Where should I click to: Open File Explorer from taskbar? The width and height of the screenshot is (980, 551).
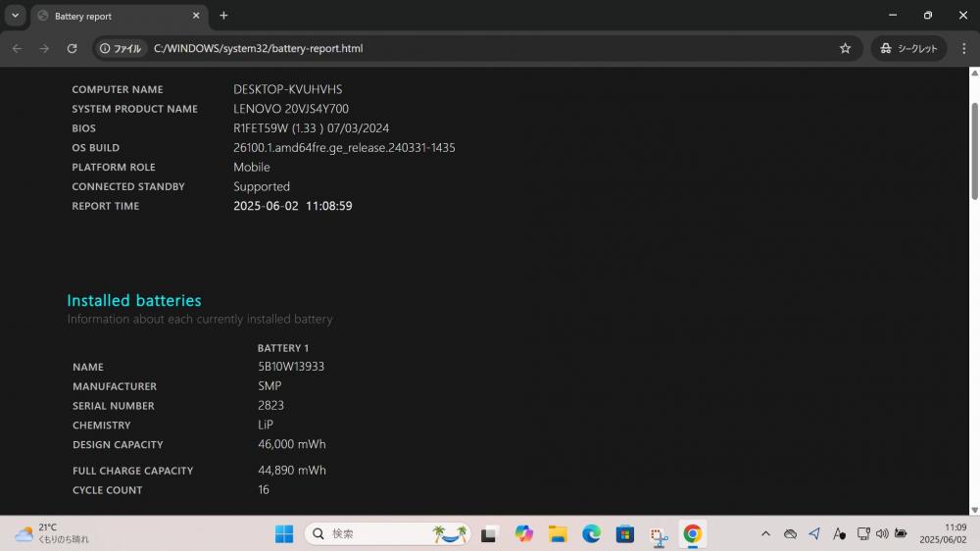pos(558,533)
